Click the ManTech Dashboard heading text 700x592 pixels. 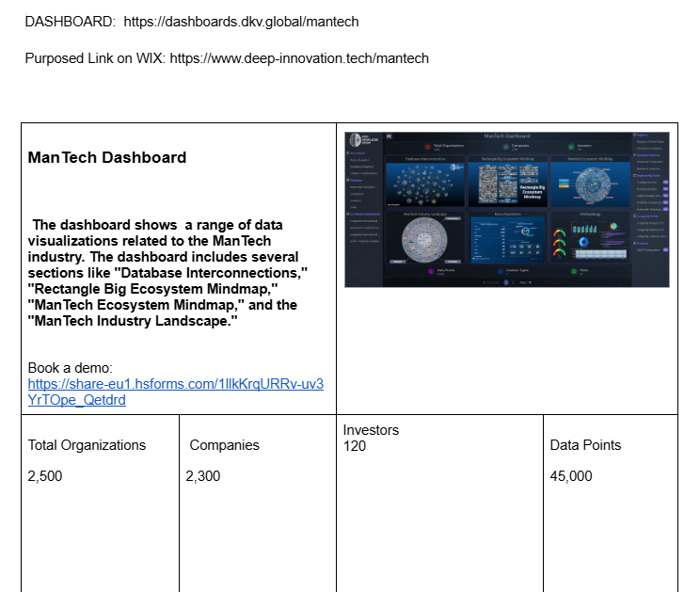tap(107, 157)
